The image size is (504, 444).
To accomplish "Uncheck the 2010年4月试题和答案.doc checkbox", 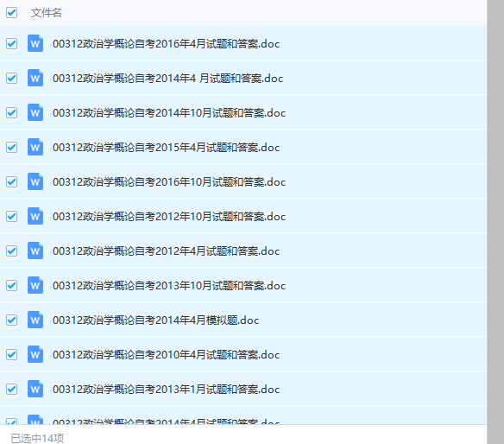I will click(x=11, y=354).
